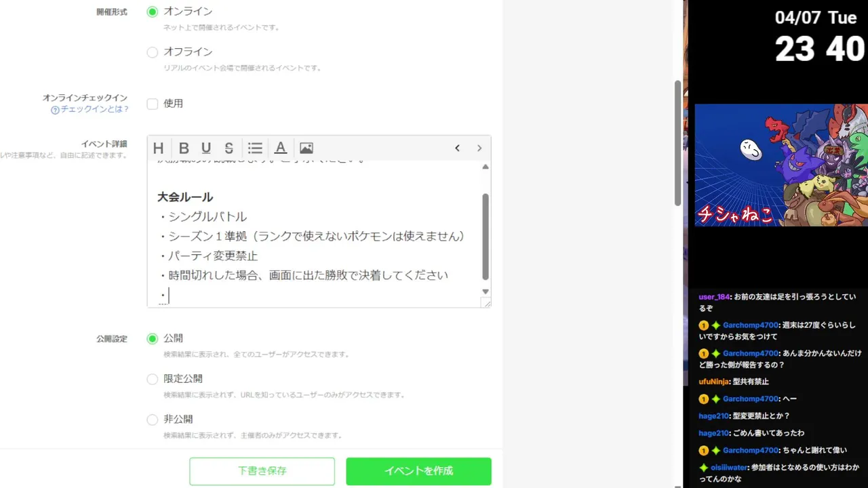This screenshot has height=488, width=868.
Task: Click the ・シーズン１準拠 rule line
Action: coord(312,237)
